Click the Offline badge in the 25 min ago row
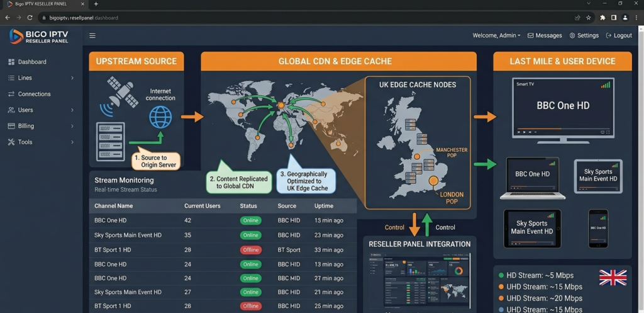 tap(250, 306)
